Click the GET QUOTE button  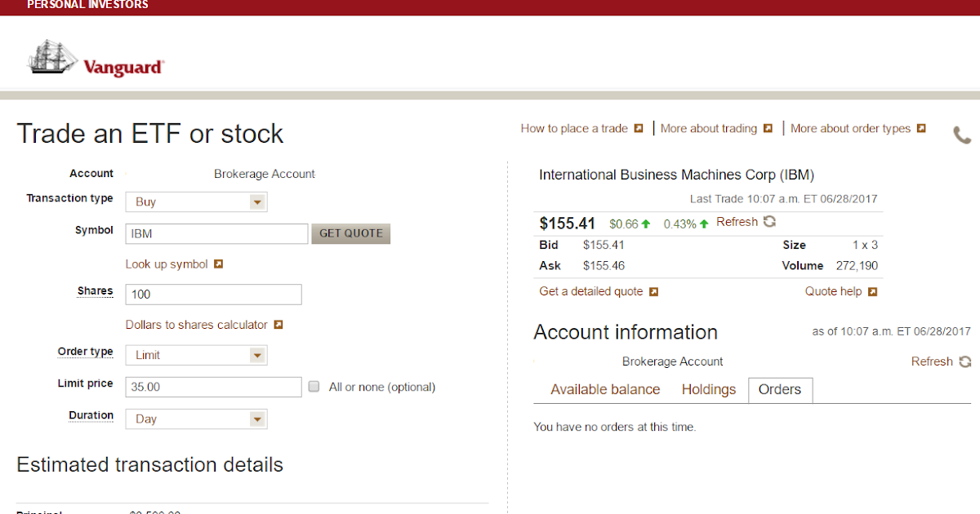(351, 233)
